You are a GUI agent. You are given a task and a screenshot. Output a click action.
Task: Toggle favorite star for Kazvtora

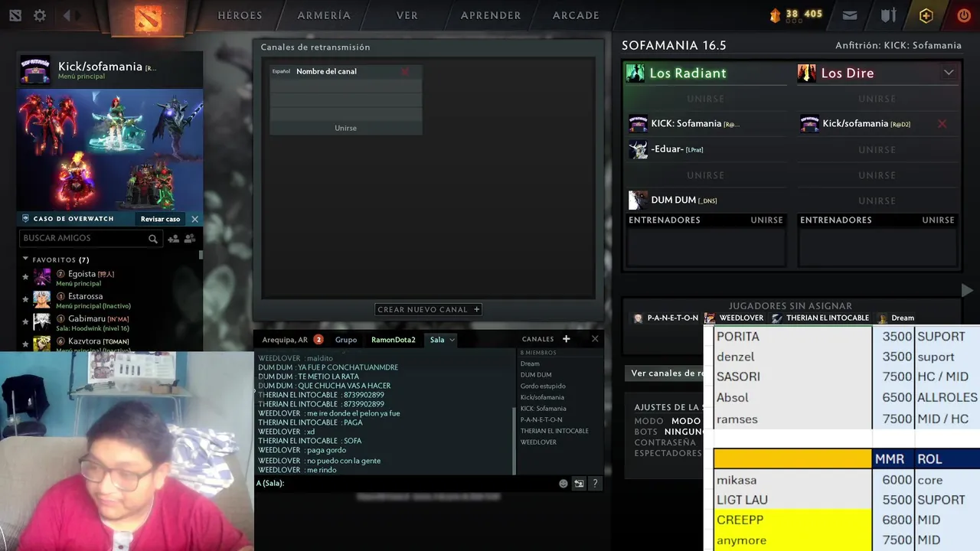click(x=25, y=344)
